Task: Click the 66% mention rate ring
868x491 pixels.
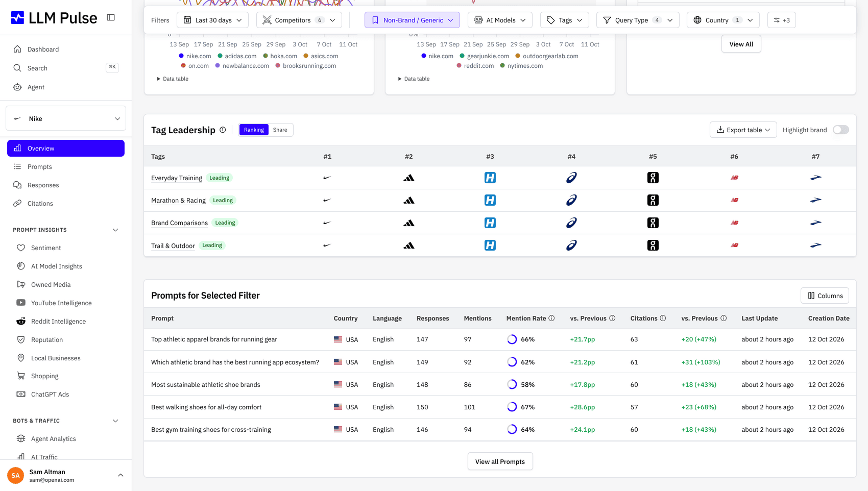Action: (512, 339)
